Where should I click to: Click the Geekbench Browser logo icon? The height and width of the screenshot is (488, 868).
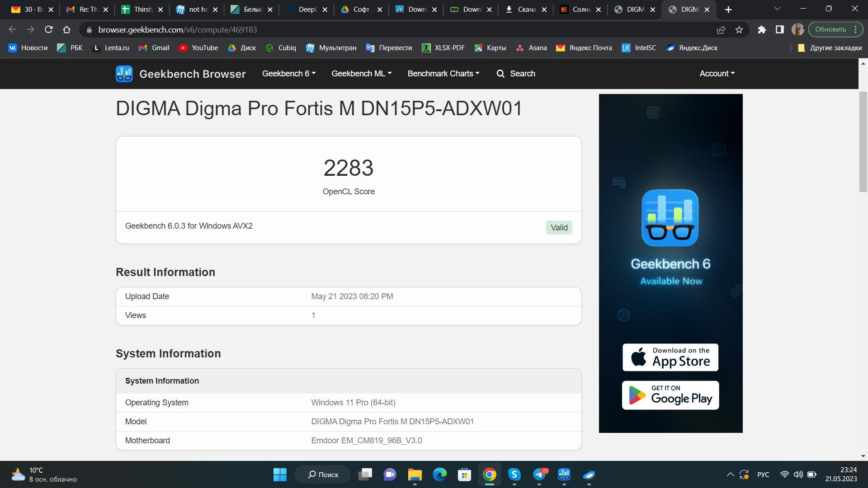(124, 74)
